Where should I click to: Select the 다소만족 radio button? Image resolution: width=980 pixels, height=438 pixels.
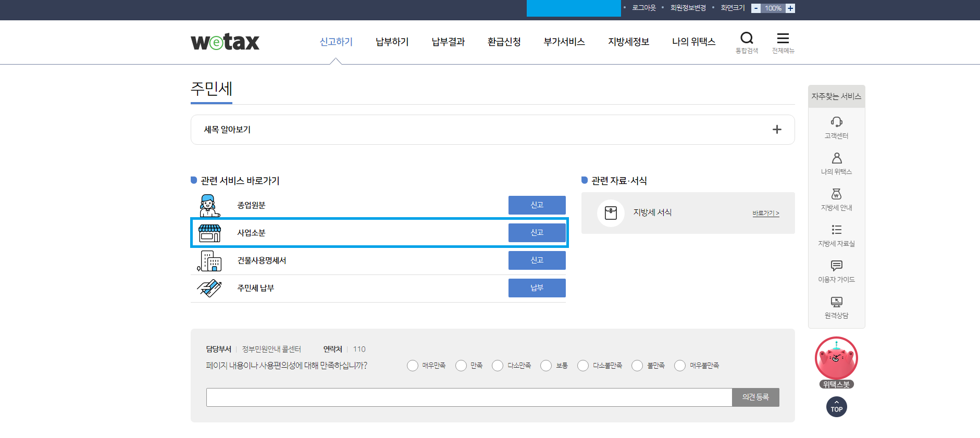[498, 366]
